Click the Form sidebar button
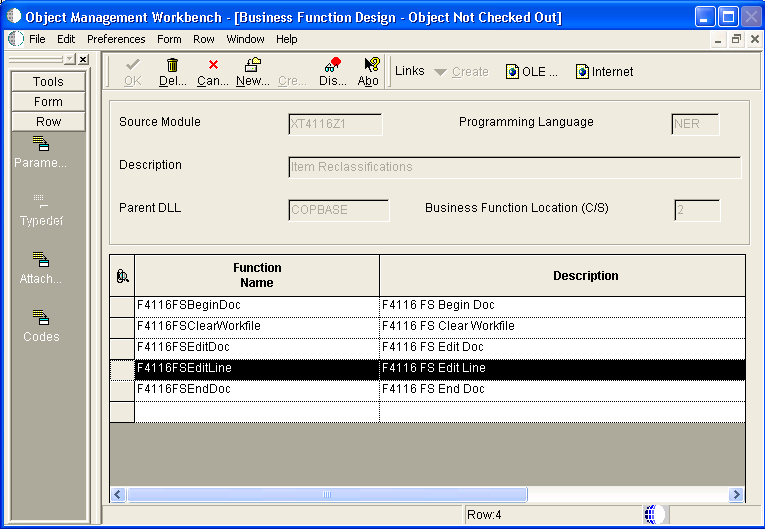This screenshot has width=765, height=529. (x=48, y=102)
